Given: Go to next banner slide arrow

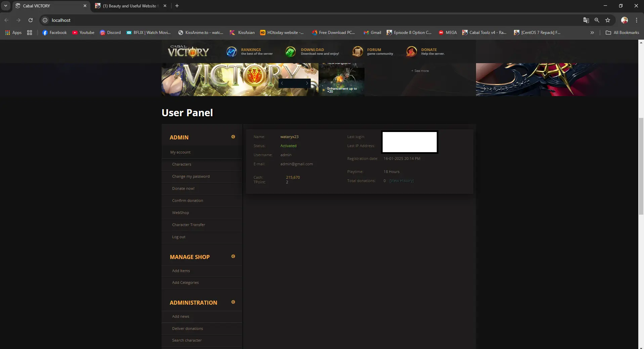Looking at the screenshot, I should point(307,83).
